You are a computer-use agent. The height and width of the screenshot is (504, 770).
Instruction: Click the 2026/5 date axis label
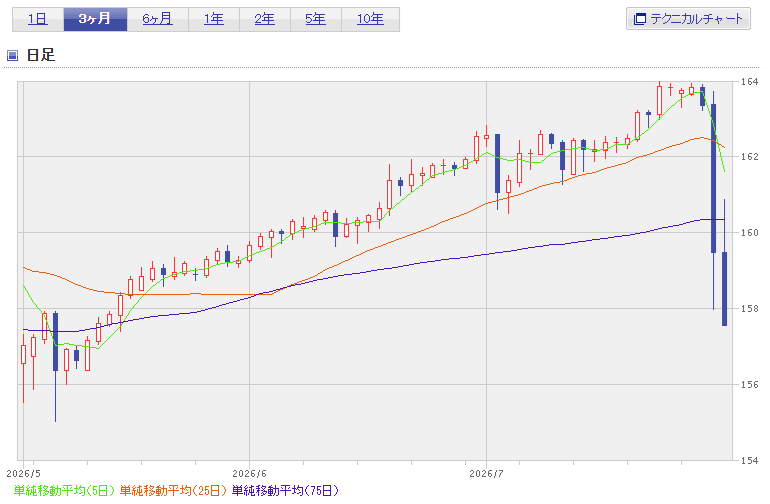coord(24,474)
